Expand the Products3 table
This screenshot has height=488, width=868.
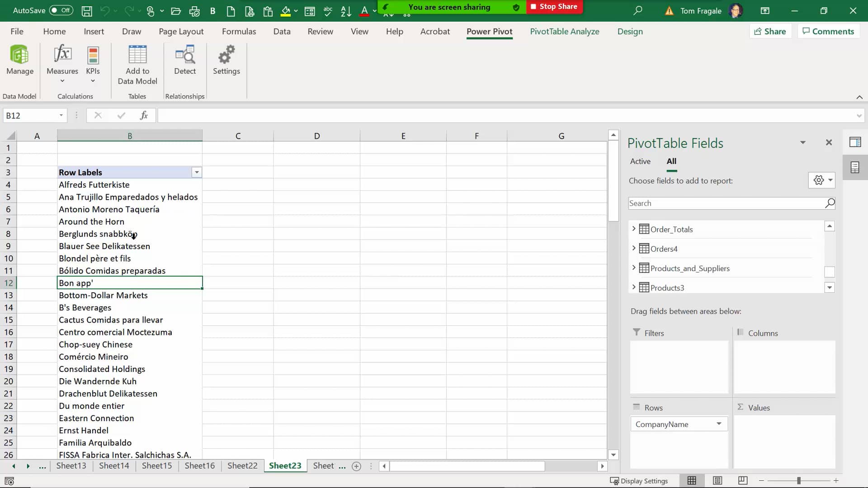tap(634, 288)
